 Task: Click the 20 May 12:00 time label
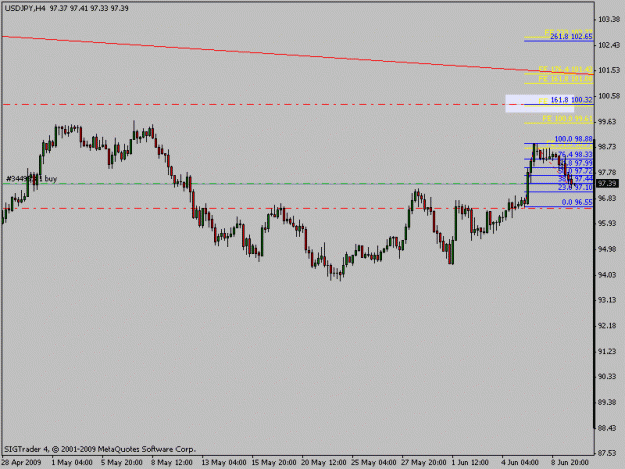point(324,463)
